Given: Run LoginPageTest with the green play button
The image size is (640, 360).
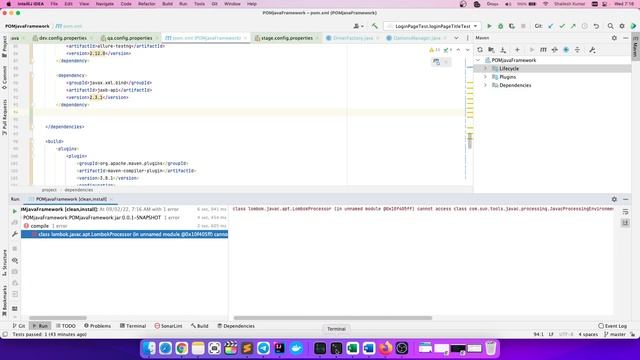Looking at the screenshot, I should 489,26.
